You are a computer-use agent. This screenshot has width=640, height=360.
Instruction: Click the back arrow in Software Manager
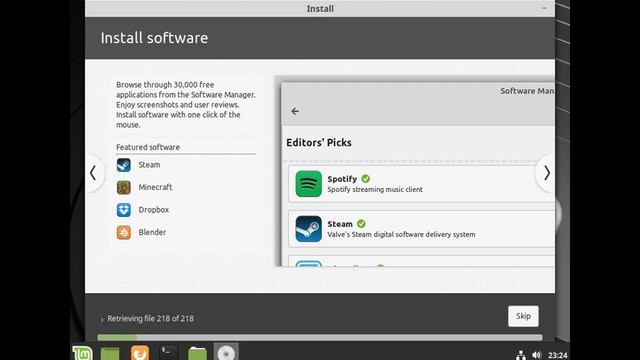295,111
